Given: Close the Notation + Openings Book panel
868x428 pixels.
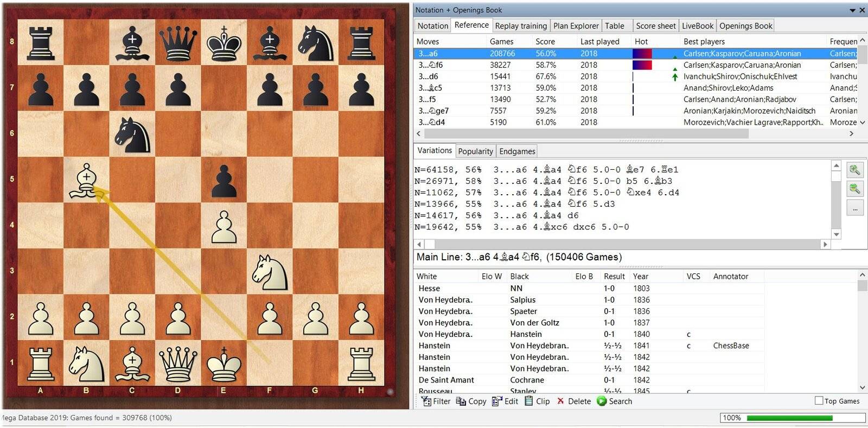Looking at the screenshot, I should 862,10.
